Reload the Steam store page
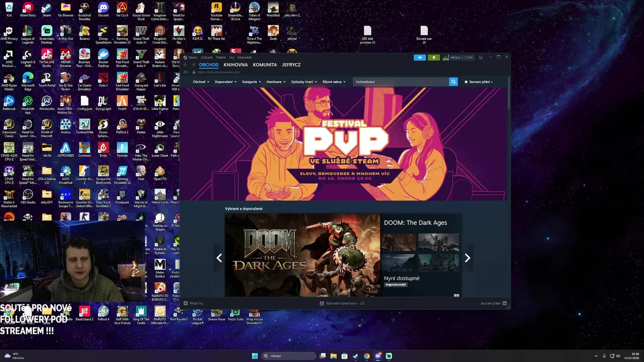Screen dimensions: 644x362 coord(186,72)
